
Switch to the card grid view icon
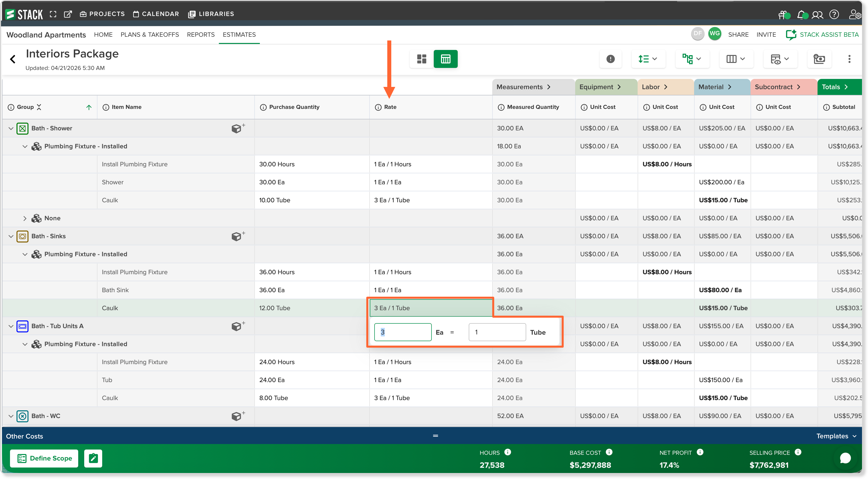(422, 59)
